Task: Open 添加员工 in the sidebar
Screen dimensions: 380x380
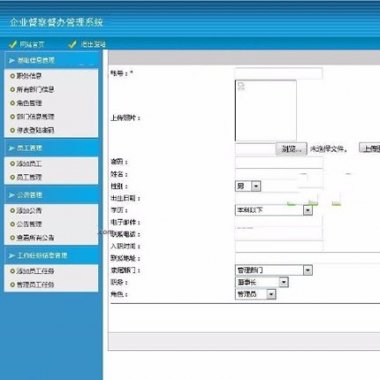Action: 29,164
